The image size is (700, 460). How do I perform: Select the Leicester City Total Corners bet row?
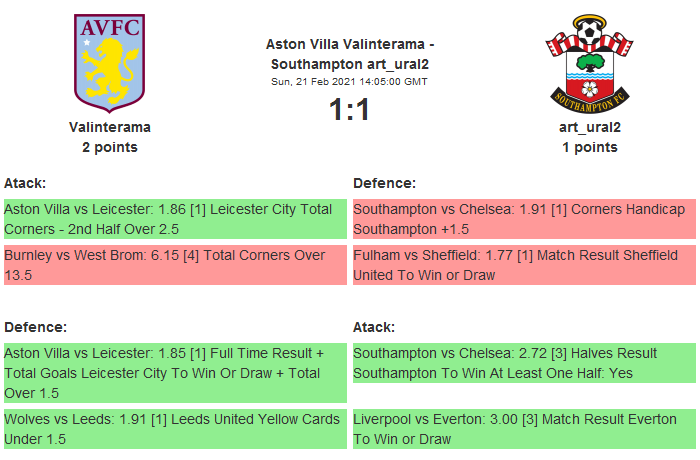pos(175,219)
